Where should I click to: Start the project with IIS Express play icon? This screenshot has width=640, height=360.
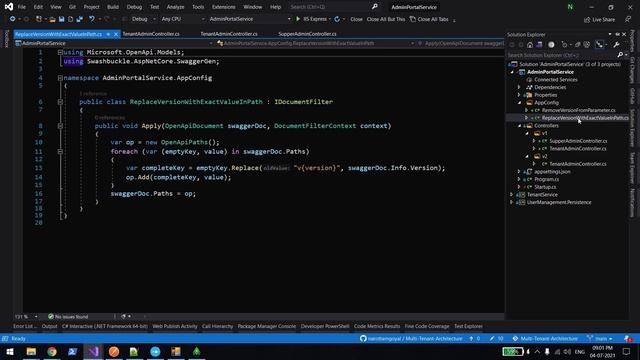298,19
